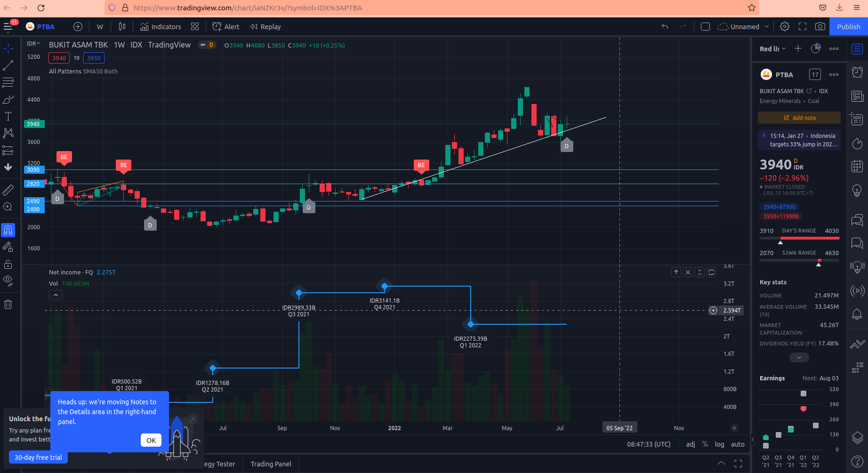Select the chart layout setup
868x473 pixels.
pos(705,27)
